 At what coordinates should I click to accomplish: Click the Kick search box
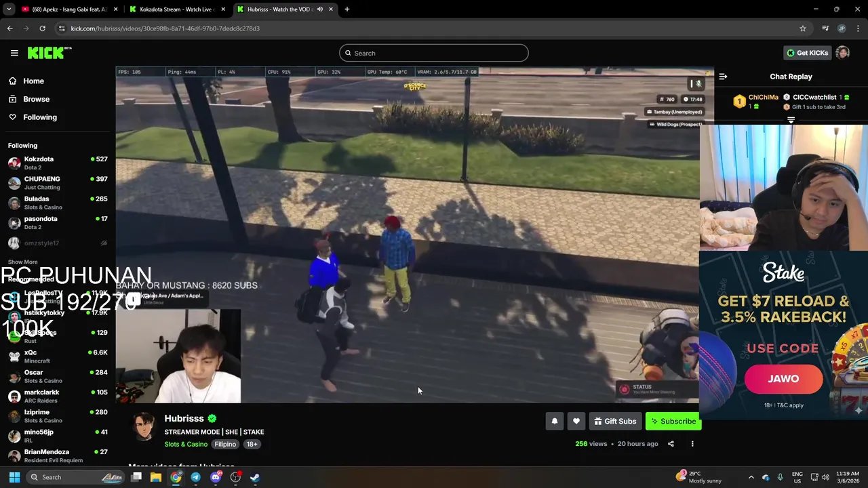(x=434, y=53)
